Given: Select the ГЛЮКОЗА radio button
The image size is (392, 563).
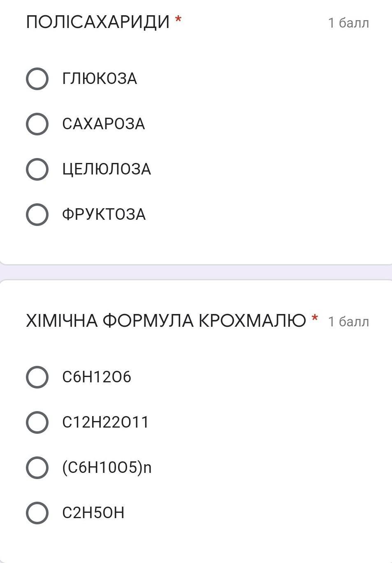Looking at the screenshot, I should point(37,79).
